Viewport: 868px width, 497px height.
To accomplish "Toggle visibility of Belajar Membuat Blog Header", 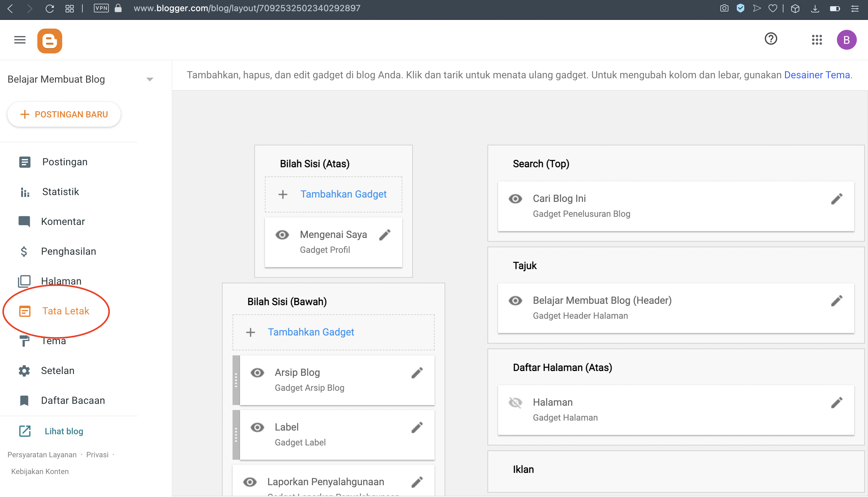I will coord(515,301).
